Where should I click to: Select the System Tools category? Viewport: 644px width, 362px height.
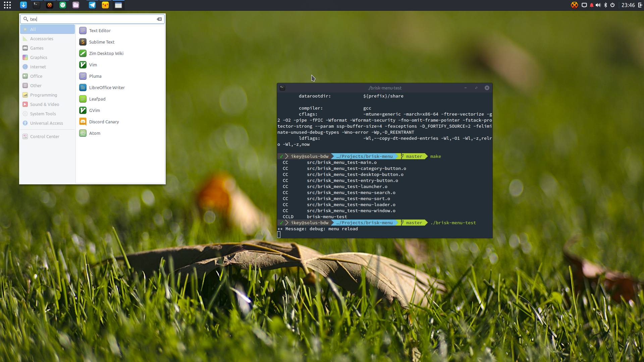[x=47, y=114]
